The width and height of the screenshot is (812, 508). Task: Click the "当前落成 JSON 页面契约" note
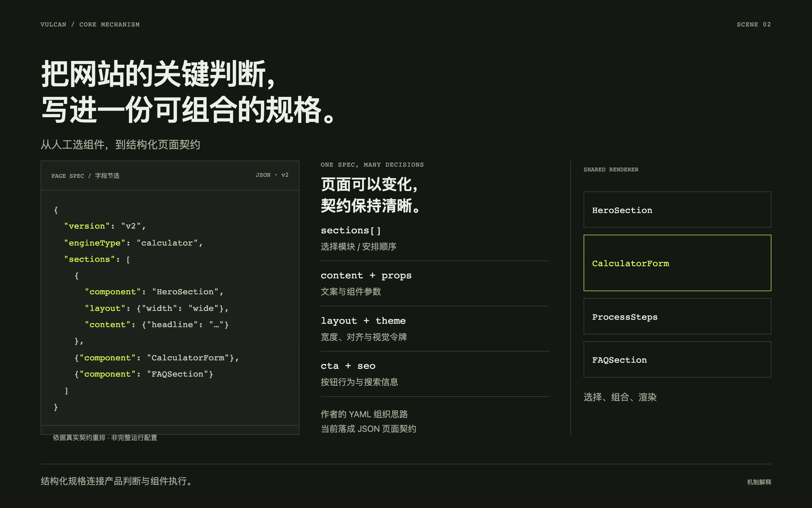368,429
